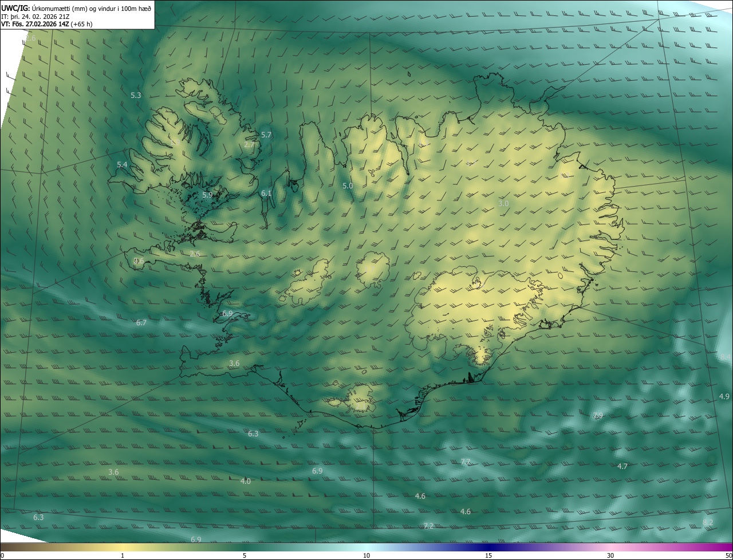Click the map value 5.7

[266, 135]
